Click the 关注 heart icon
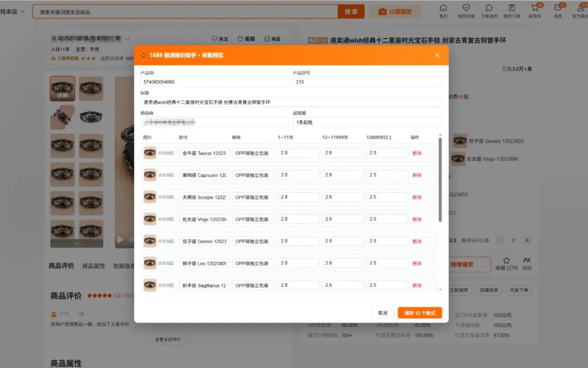Screen dimensions: 588x368 [x=220, y=39]
